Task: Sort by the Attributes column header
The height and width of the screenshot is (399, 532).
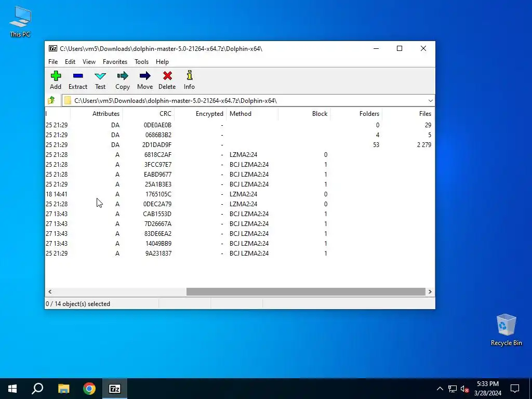Action: (96, 114)
